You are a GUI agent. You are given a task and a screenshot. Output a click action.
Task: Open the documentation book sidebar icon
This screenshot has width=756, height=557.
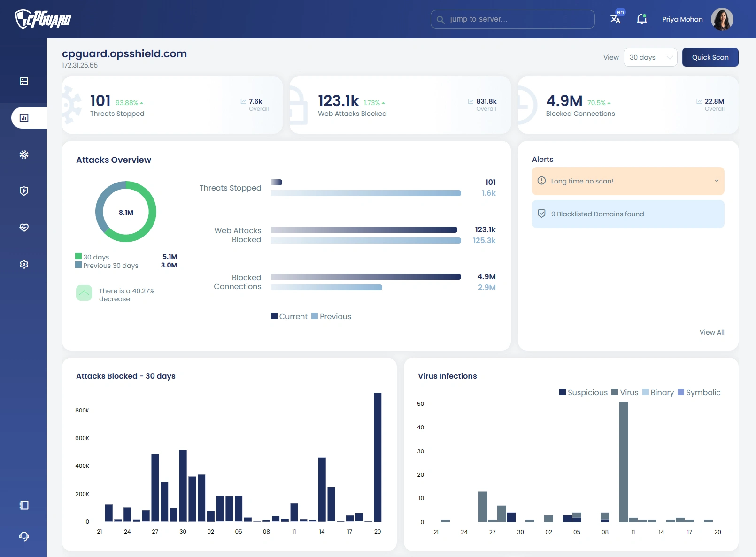(x=24, y=505)
